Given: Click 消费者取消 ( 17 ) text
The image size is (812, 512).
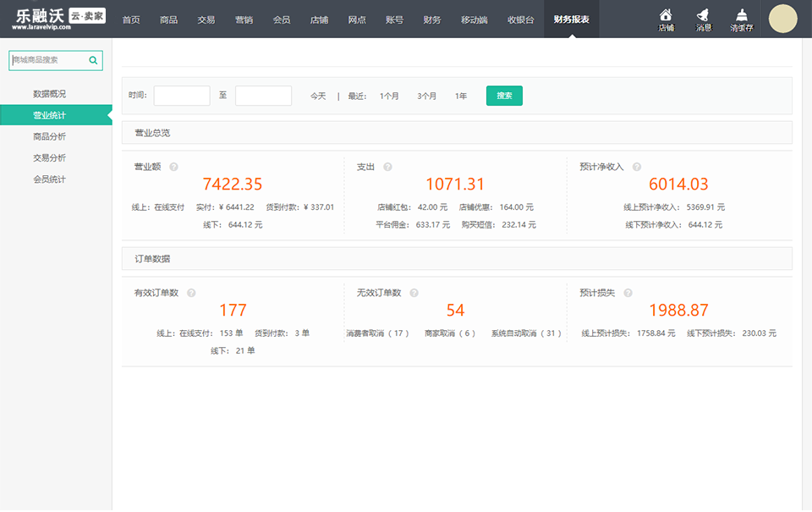Looking at the screenshot, I should coord(377,333).
